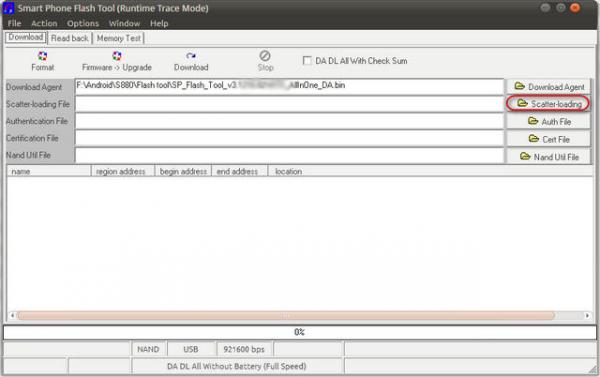
Task: Open the Window menu
Action: click(x=124, y=23)
